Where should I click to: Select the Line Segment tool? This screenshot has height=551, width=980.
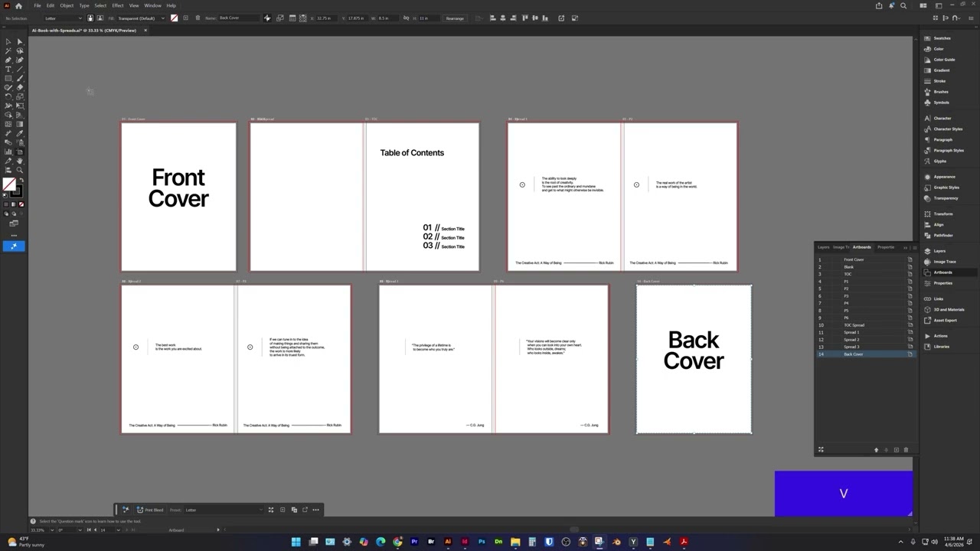point(20,69)
